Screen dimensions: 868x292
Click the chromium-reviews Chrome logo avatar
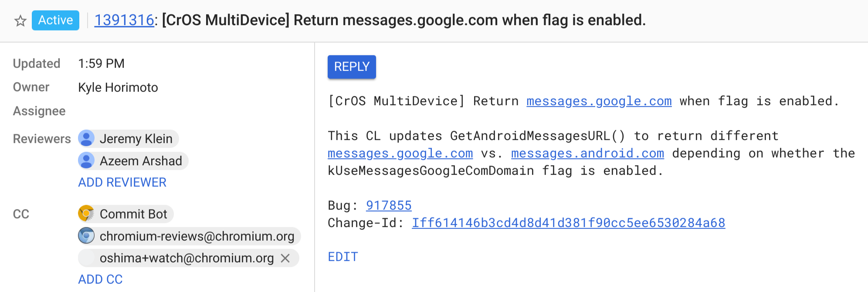pyautogui.click(x=86, y=236)
